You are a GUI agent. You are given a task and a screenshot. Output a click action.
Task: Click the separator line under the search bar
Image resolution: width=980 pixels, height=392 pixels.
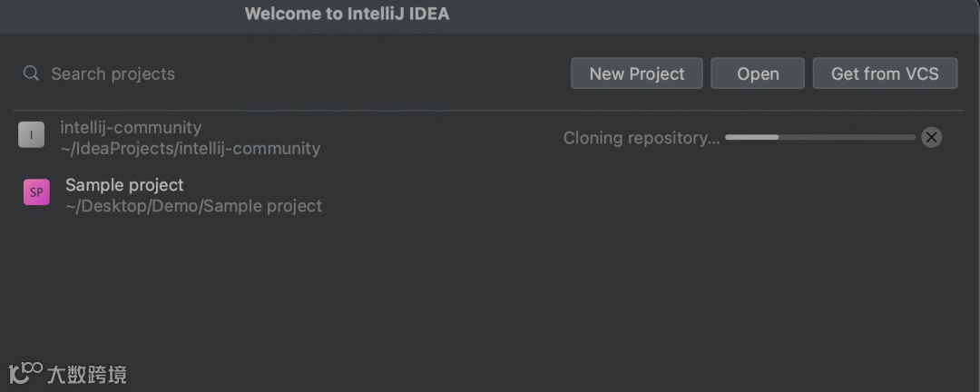pos(490,111)
